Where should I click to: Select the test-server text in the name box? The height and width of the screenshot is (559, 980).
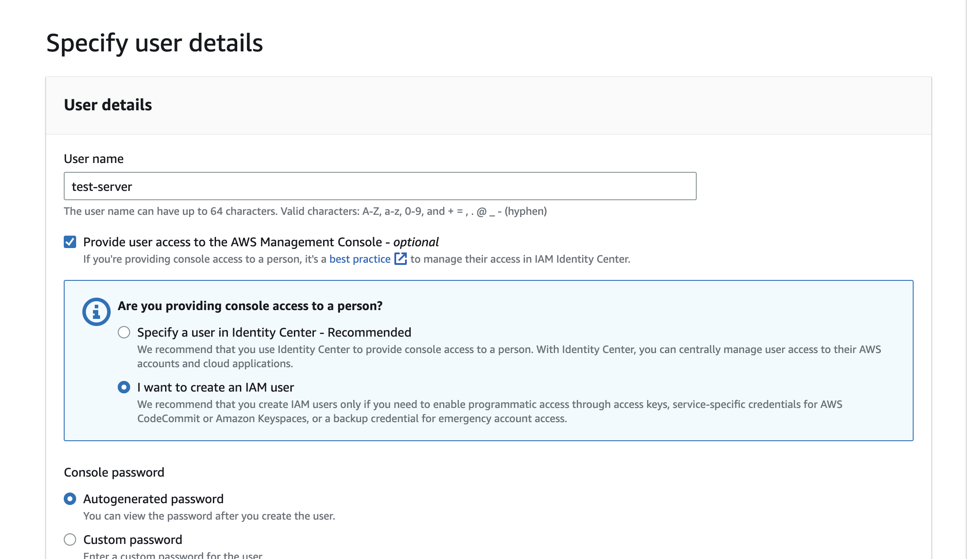[101, 186]
